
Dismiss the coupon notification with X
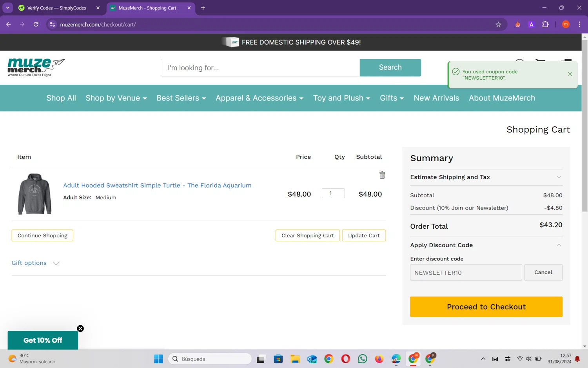tap(570, 74)
